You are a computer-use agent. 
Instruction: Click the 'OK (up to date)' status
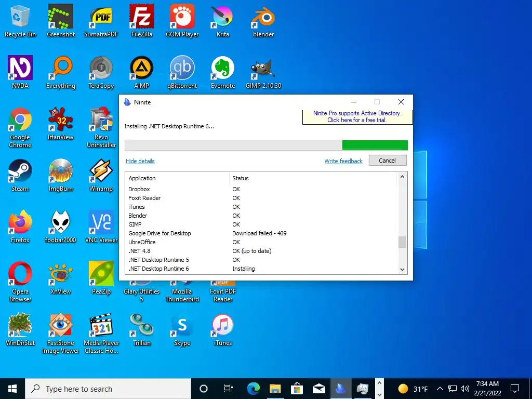tap(252, 251)
